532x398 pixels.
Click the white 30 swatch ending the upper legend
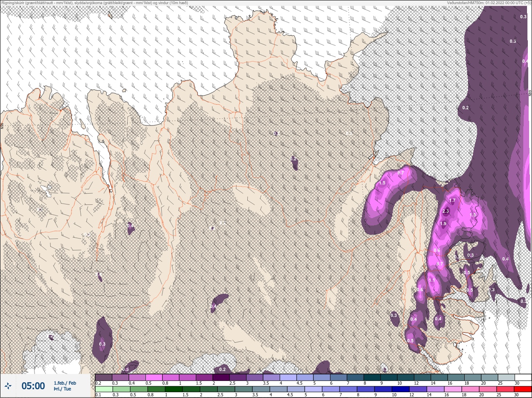pyautogui.click(x=523, y=377)
